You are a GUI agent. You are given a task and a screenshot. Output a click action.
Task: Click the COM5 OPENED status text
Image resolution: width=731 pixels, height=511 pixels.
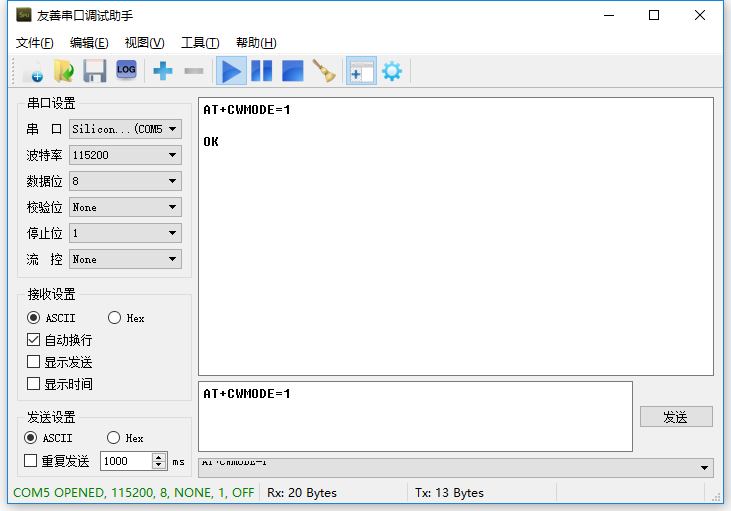point(133,493)
